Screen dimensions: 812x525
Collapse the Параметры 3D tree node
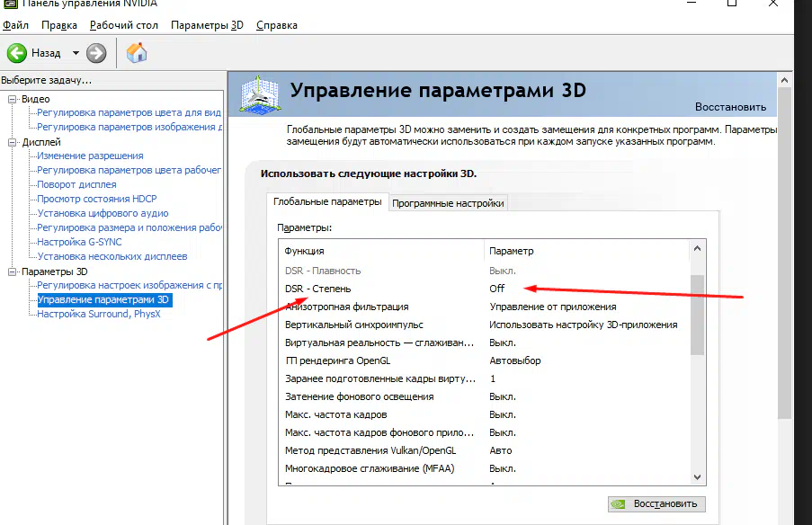click(x=12, y=271)
